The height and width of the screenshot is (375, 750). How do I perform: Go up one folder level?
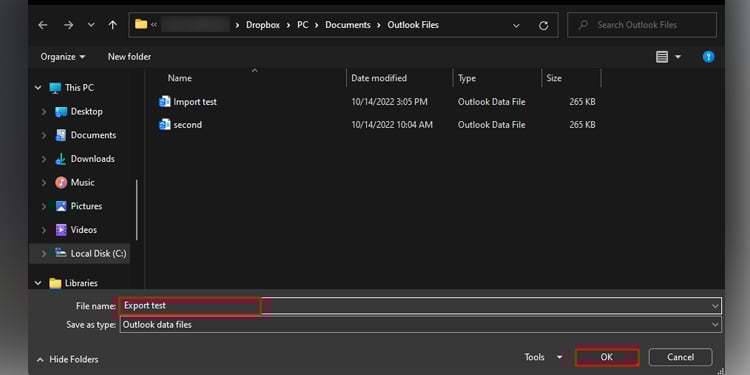[112, 25]
